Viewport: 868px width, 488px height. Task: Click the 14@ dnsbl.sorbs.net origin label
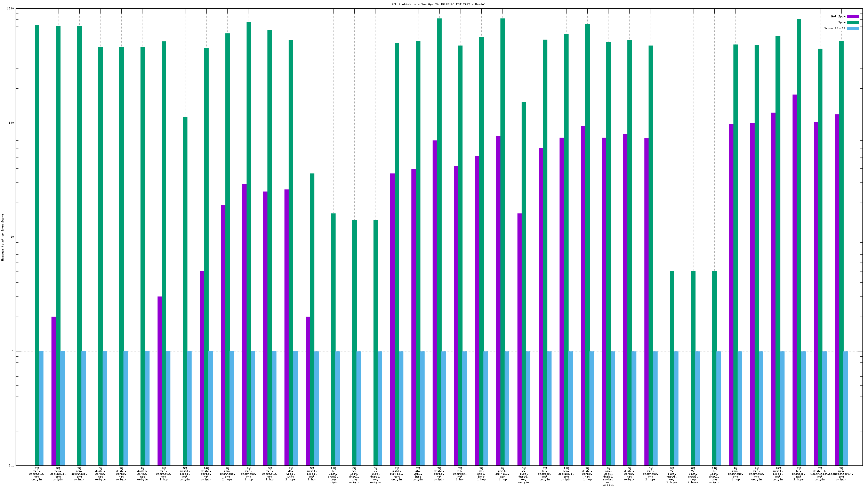click(x=206, y=474)
